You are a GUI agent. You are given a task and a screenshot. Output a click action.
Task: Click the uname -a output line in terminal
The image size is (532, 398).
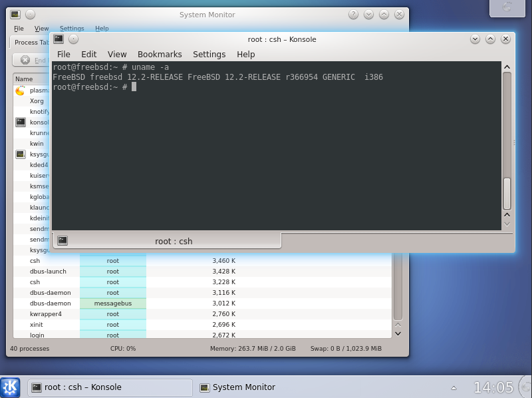pyautogui.click(x=218, y=77)
